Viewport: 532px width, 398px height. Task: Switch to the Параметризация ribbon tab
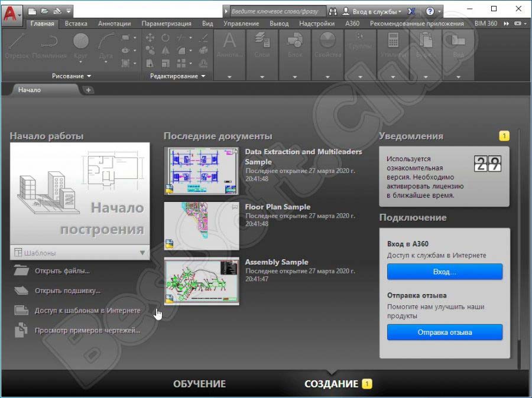tap(166, 24)
